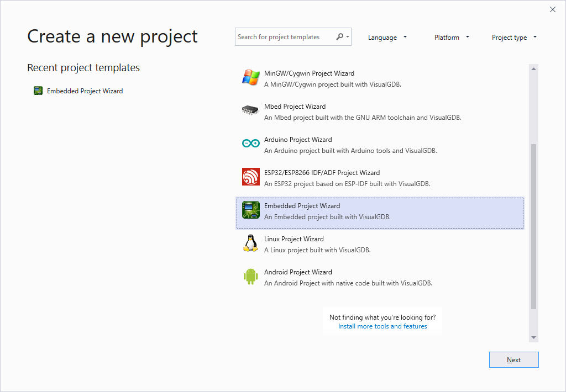Image resolution: width=566 pixels, height=392 pixels.
Task: Select ESP32/ESP8266 IDF/ADF Project Wizard title
Action: (x=322, y=173)
